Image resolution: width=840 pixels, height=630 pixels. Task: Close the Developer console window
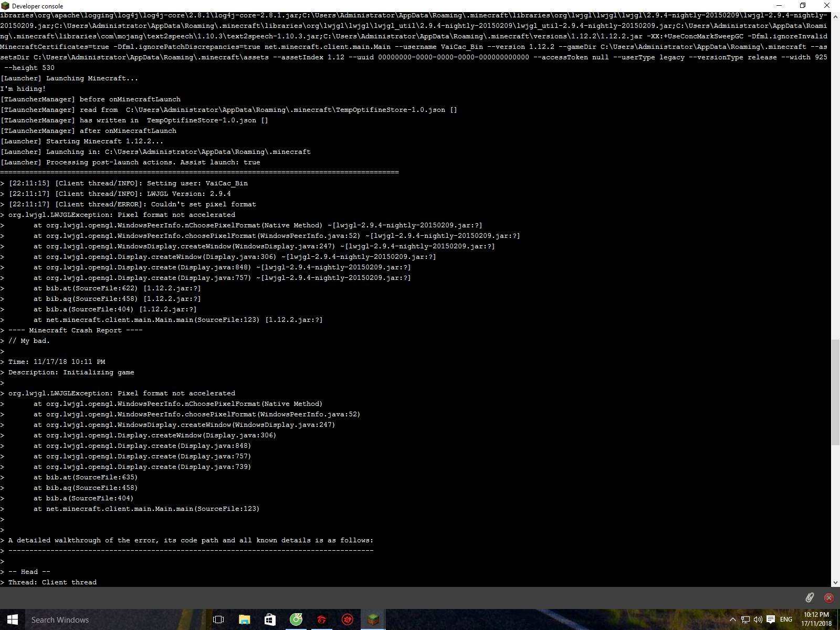(x=827, y=6)
